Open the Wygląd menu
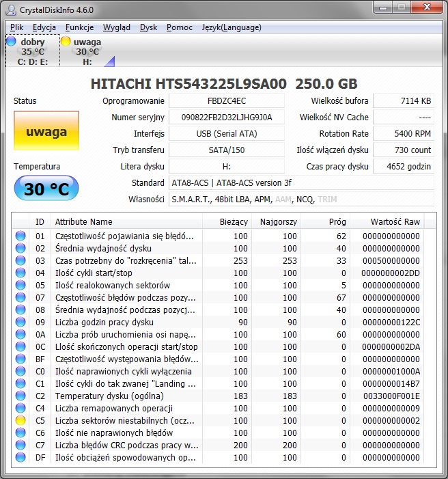 point(117,27)
